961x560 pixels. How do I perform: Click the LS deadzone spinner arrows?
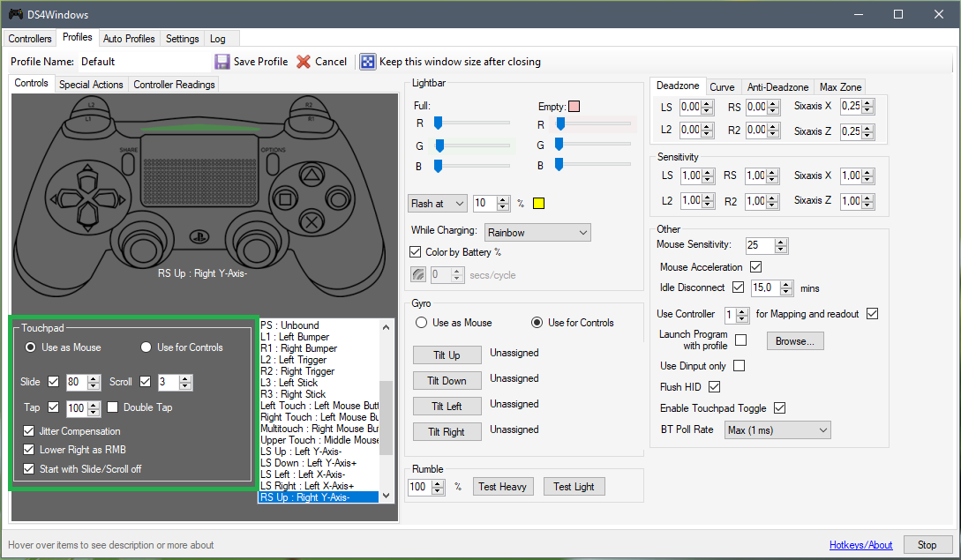click(707, 108)
